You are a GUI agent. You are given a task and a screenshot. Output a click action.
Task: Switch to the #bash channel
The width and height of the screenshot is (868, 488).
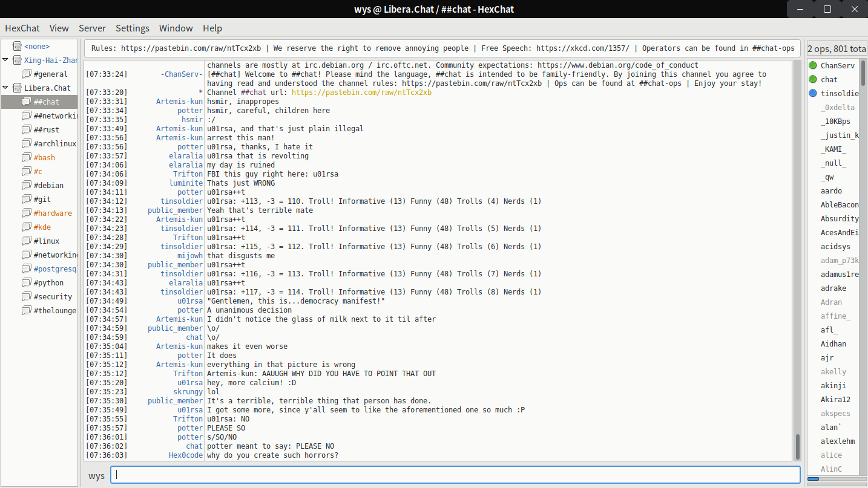[x=44, y=158]
